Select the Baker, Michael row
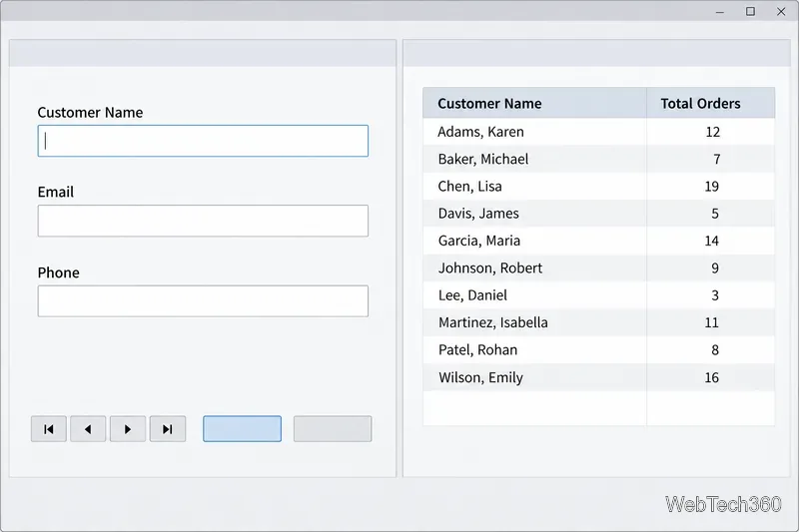The height and width of the screenshot is (532, 799). tap(598, 159)
